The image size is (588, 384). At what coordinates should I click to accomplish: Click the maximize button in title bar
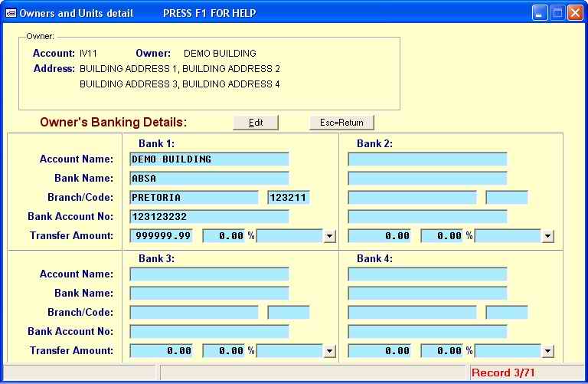tap(557, 13)
